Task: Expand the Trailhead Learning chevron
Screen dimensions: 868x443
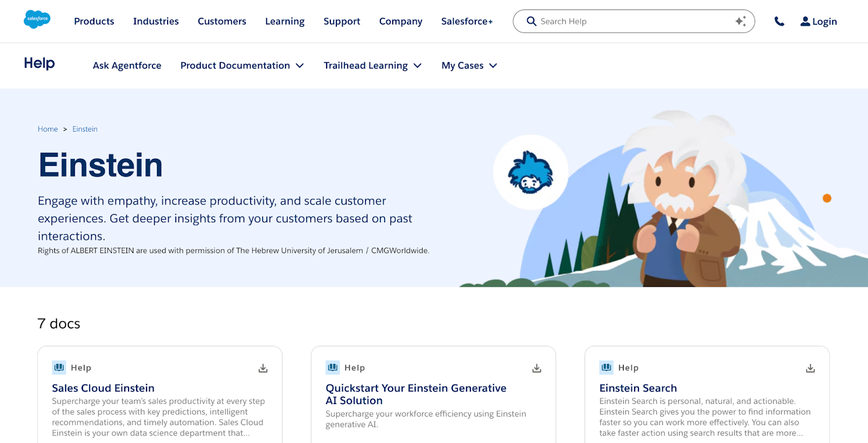Action: 417,66
